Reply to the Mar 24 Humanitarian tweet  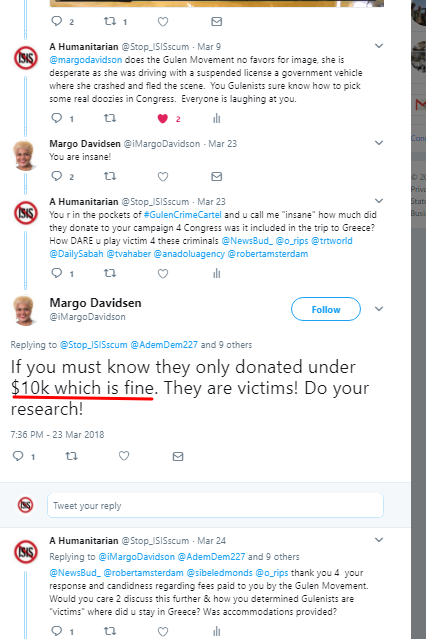[x=57, y=631]
